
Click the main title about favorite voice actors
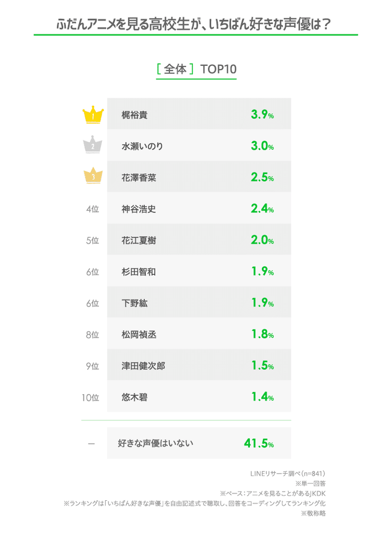coord(195,24)
